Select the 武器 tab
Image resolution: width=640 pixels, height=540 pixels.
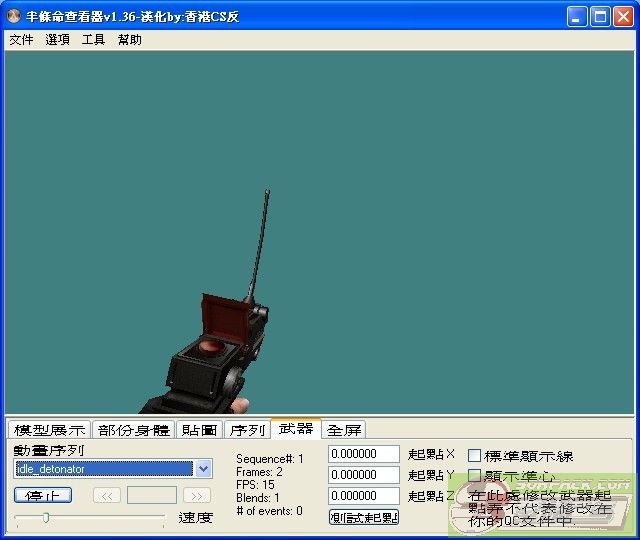[296, 429]
